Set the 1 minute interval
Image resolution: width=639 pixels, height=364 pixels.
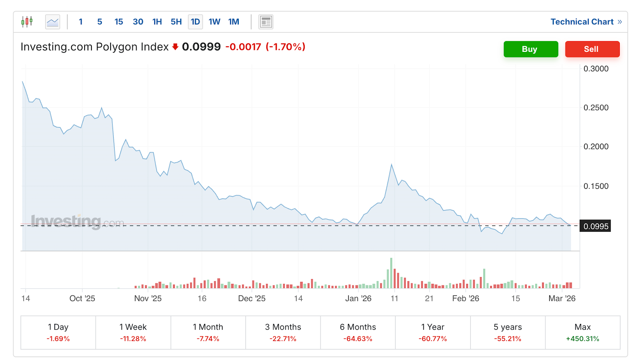(81, 22)
